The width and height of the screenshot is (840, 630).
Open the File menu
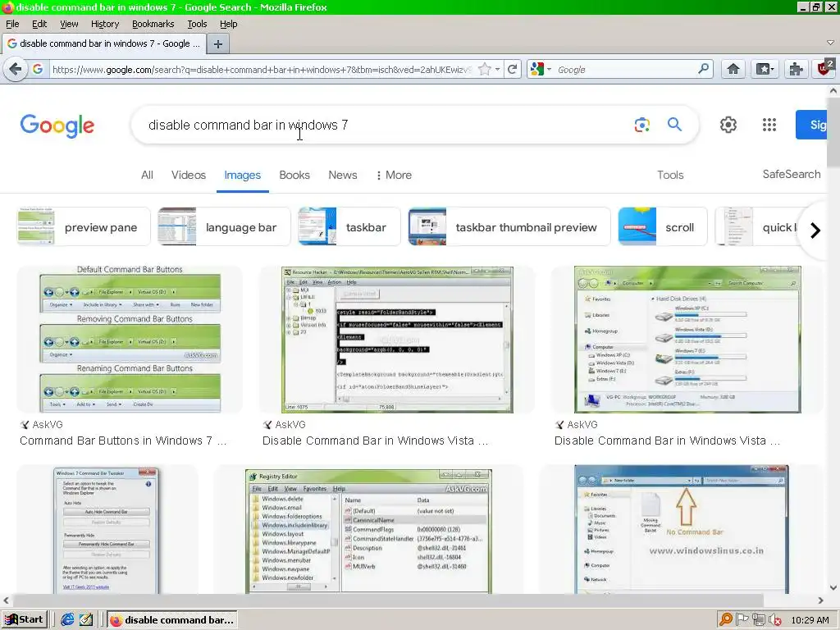[12, 24]
